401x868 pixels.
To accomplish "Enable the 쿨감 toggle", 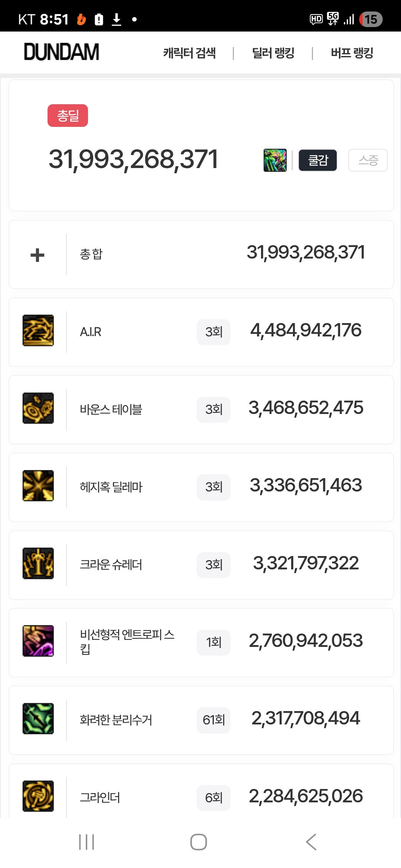I will [x=318, y=160].
